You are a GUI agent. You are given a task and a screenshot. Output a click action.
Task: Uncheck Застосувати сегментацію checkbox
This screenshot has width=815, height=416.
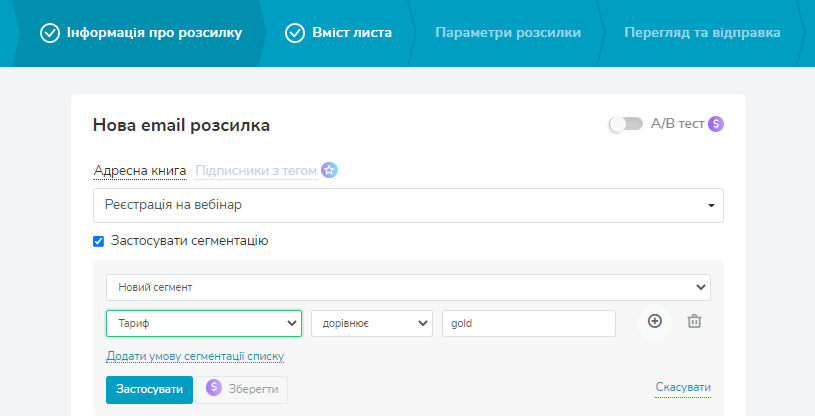[98, 241]
